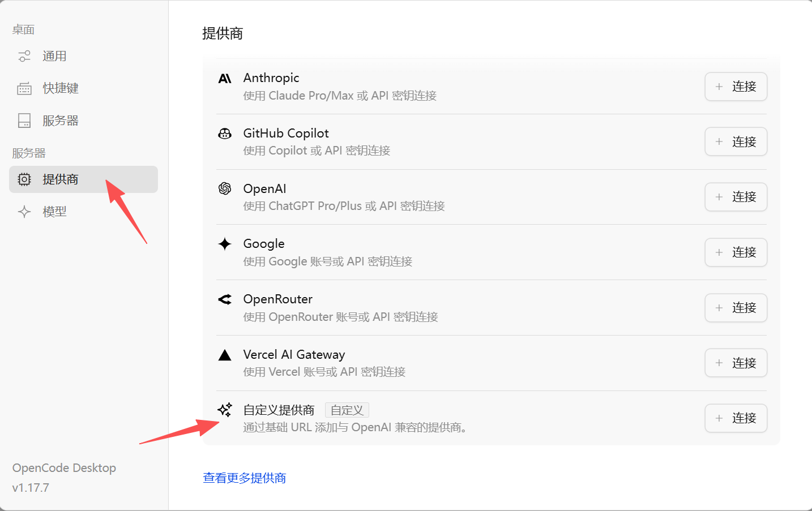The height and width of the screenshot is (511, 812).
Task: Click the 桌面 section header
Action: 23,29
